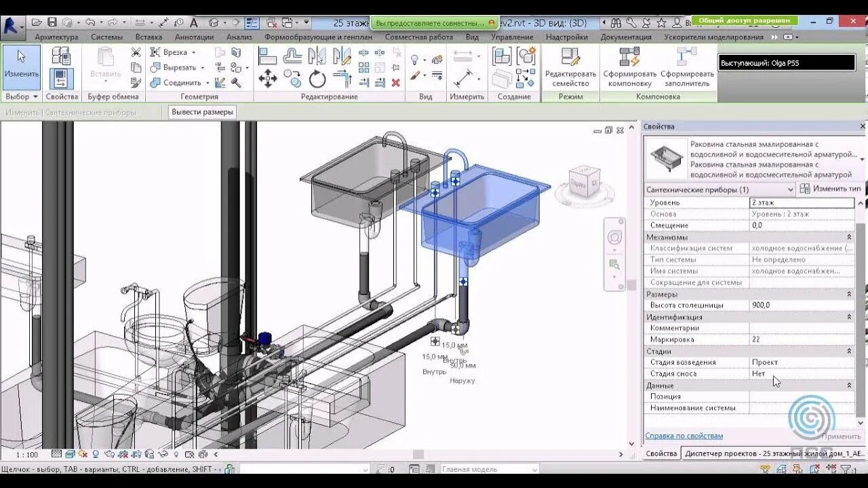Toggle shadows in the view control bar
Screen dimensions: 868x488
(96, 454)
